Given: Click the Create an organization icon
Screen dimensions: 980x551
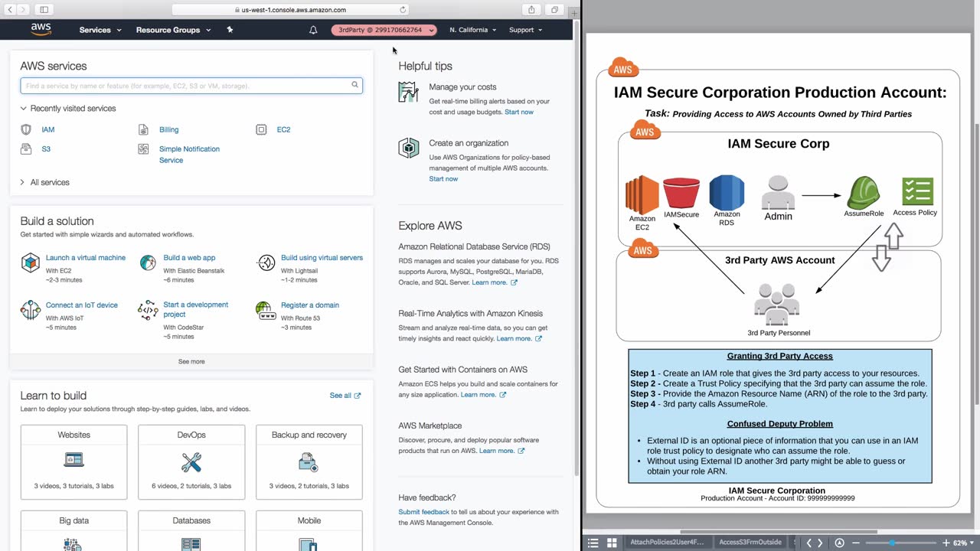Looking at the screenshot, I should (x=408, y=148).
